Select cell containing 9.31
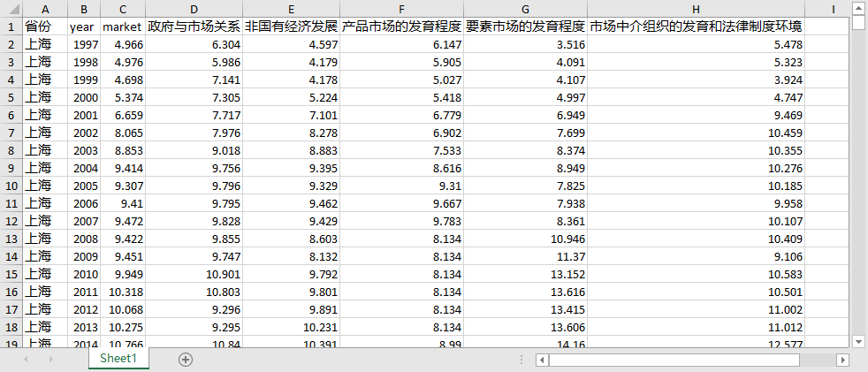 [x=402, y=186]
